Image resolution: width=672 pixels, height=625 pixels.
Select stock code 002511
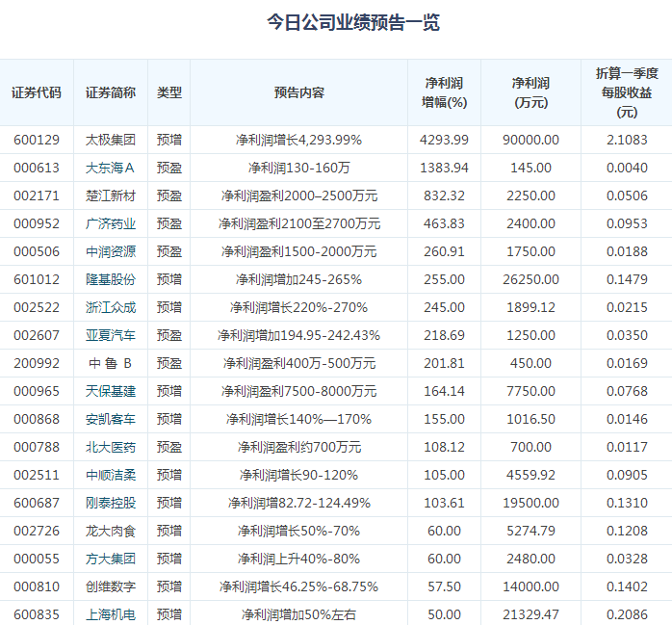(37, 475)
